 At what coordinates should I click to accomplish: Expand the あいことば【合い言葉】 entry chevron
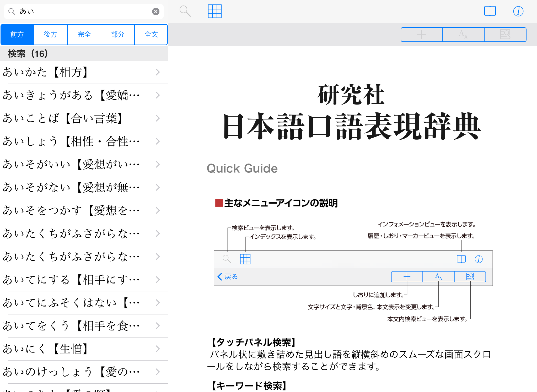pos(158,118)
